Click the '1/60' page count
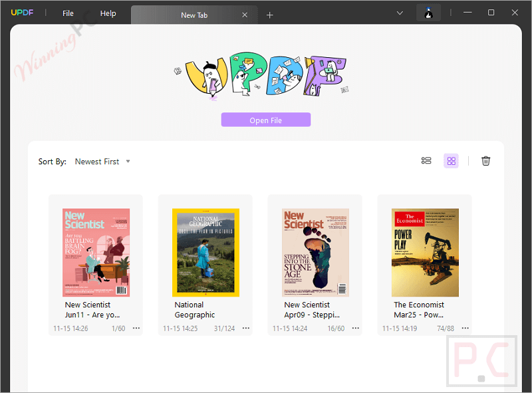This screenshot has height=393, width=532. (118, 328)
